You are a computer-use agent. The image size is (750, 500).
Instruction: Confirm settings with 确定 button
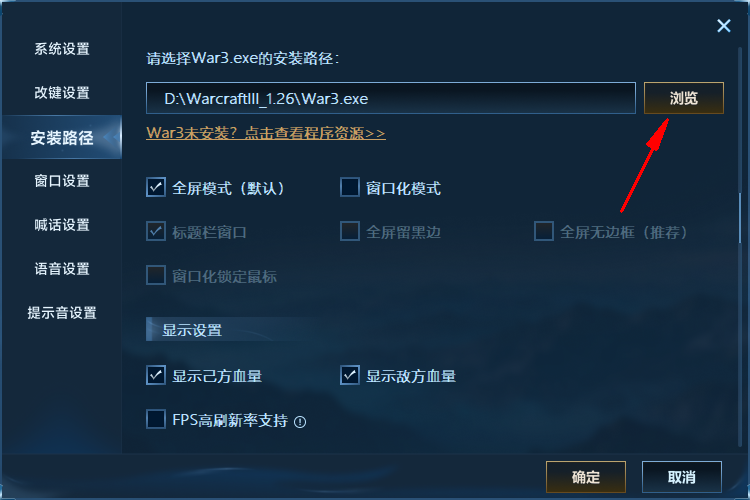point(585,477)
